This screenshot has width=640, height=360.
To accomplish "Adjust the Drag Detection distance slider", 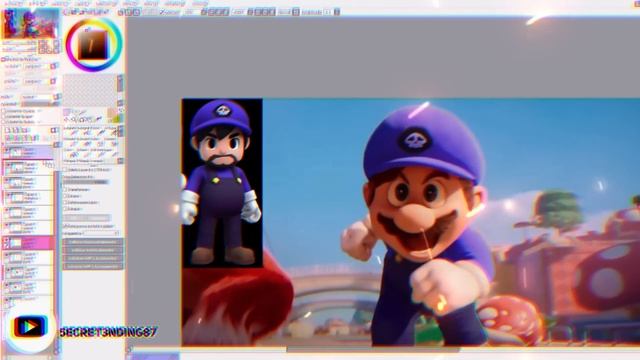I will (x=86, y=182).
